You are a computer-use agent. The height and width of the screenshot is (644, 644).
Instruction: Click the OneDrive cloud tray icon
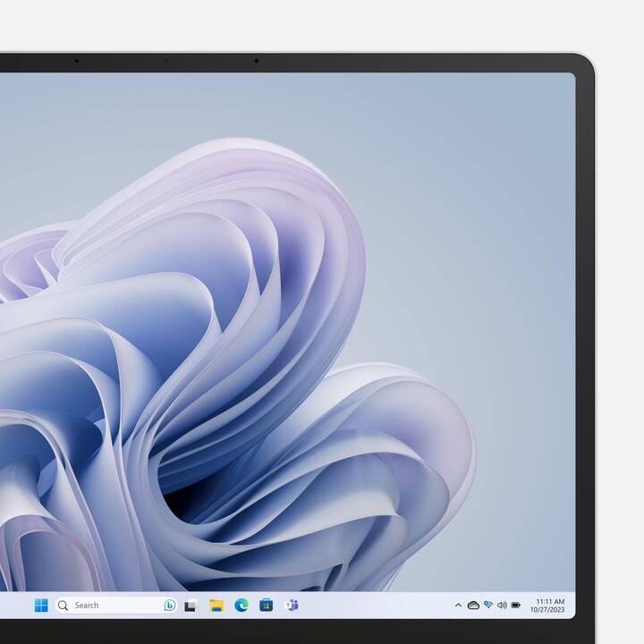pyautogui.click(x=473, y=606)
